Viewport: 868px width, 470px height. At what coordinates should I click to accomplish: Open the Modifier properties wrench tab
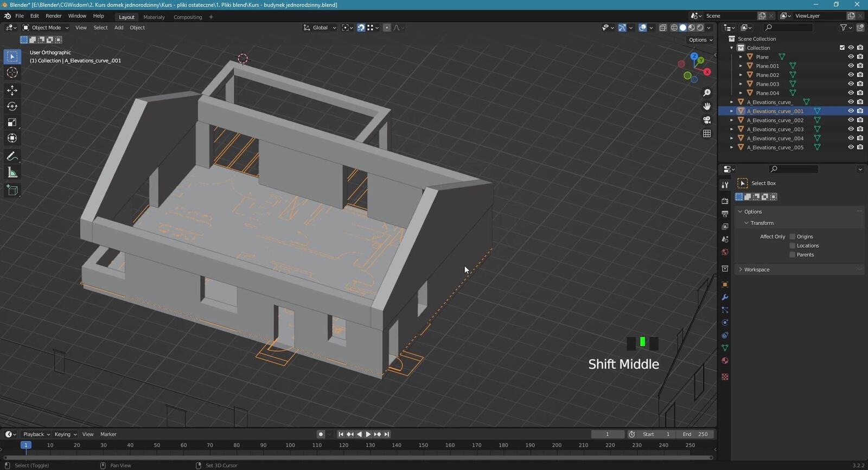coord(725,298)
